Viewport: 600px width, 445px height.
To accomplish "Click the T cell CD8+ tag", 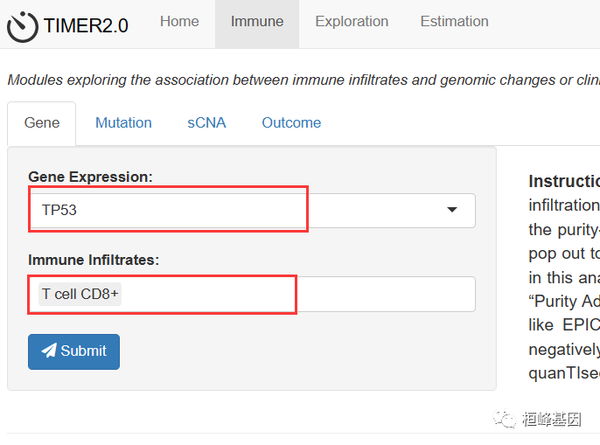I will point(81,294).
